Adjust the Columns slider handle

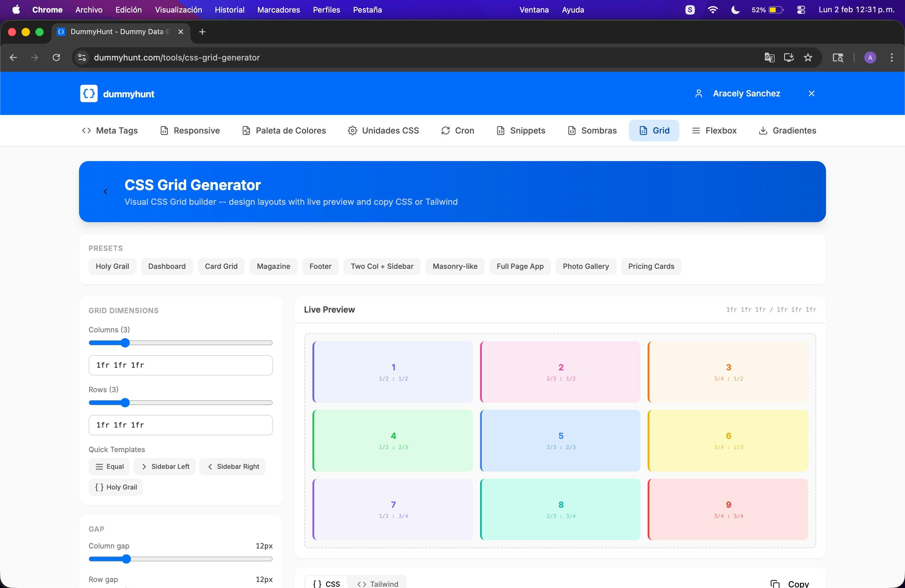coord(125,343)
